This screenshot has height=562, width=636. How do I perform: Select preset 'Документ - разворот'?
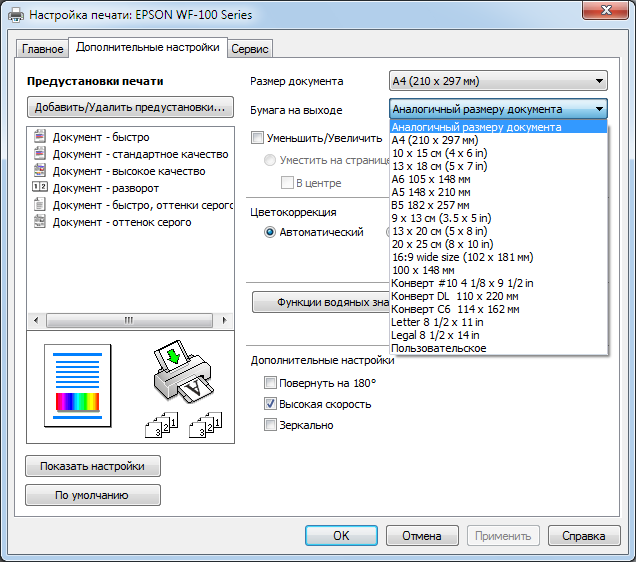(105, 188)
